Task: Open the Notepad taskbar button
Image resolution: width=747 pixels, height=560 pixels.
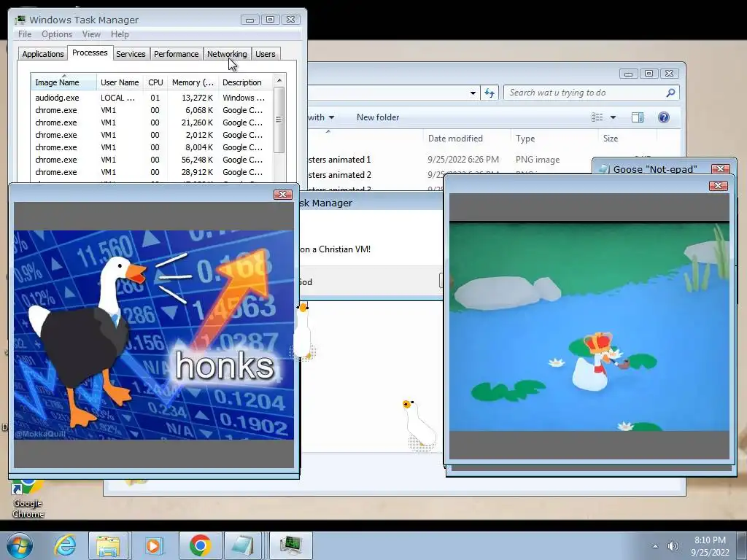Action: [x=242, y=545]
